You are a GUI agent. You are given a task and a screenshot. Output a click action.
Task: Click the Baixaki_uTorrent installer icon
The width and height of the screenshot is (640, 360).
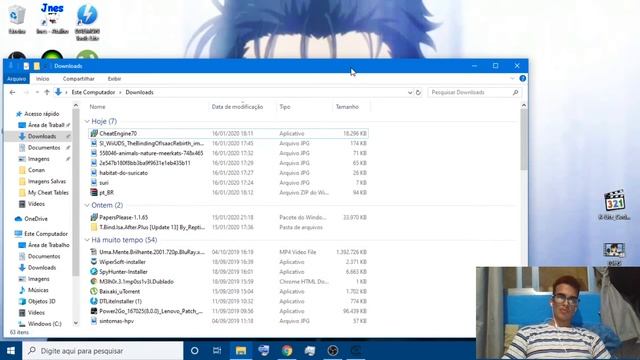94,291
